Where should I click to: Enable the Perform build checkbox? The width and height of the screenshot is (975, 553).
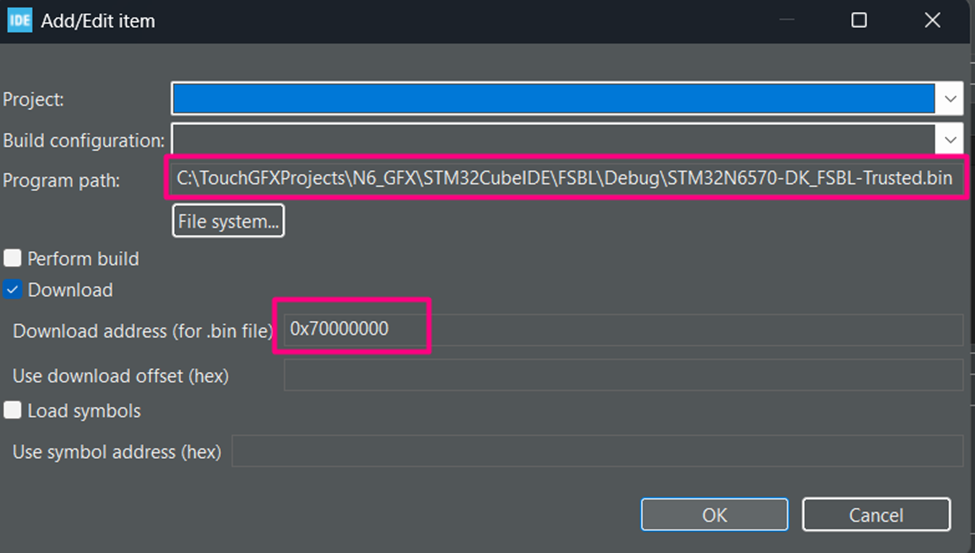13,259
